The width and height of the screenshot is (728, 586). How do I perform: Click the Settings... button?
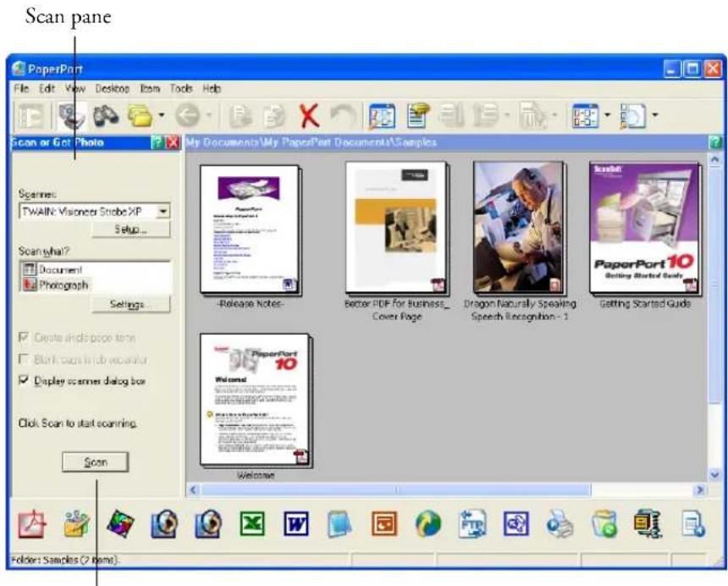pyautogui.click(x=131, y=305)
